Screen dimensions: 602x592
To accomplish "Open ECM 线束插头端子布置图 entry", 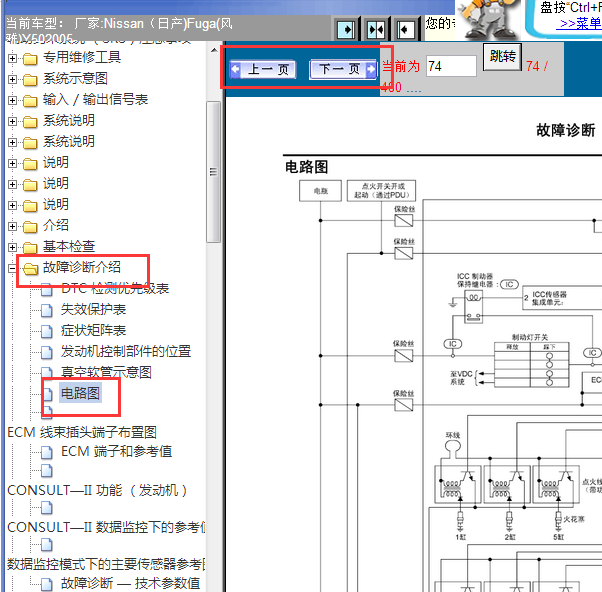I will pyautogui.click(x=82, y=433).
